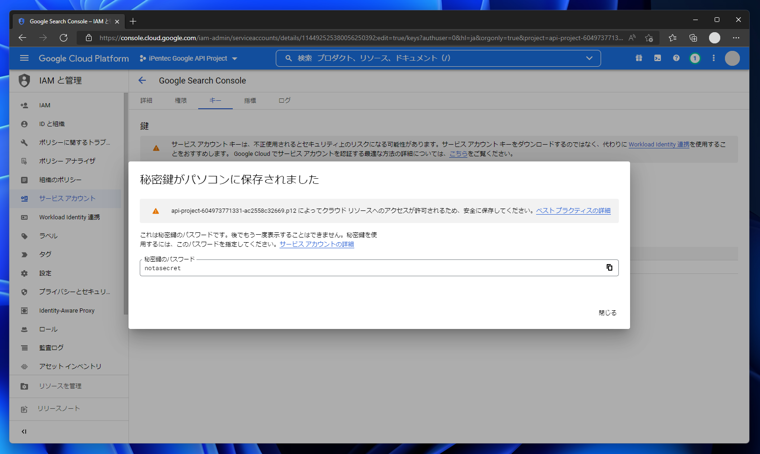760x454 pixels.
Task: Copy the private key password to clipboard
Action: pyautogui.click(x=609, y=267)
